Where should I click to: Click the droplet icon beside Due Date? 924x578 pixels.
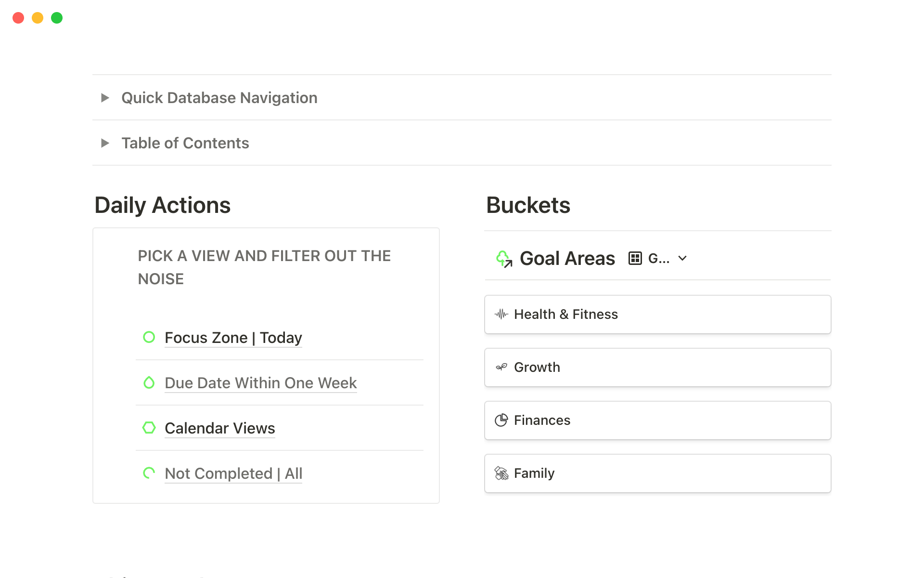pyautogui.click(x=149, y=383)
